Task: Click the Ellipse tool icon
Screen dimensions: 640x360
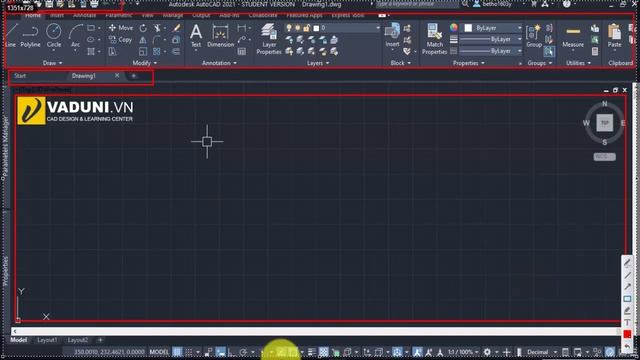Action: pos(91,40)
